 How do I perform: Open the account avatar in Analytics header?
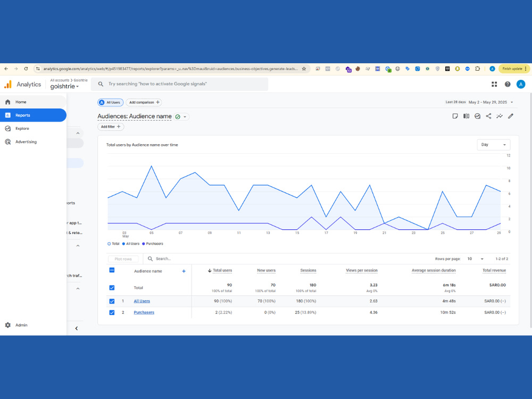click(521, 84)
